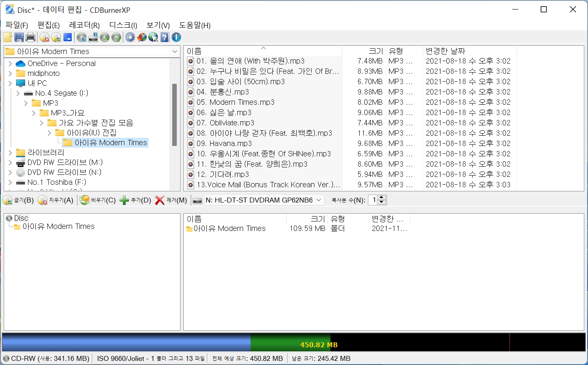The image size is (588, 365).
Task: Click the 지우기(A) erase button
Action: tap(56, 200)
